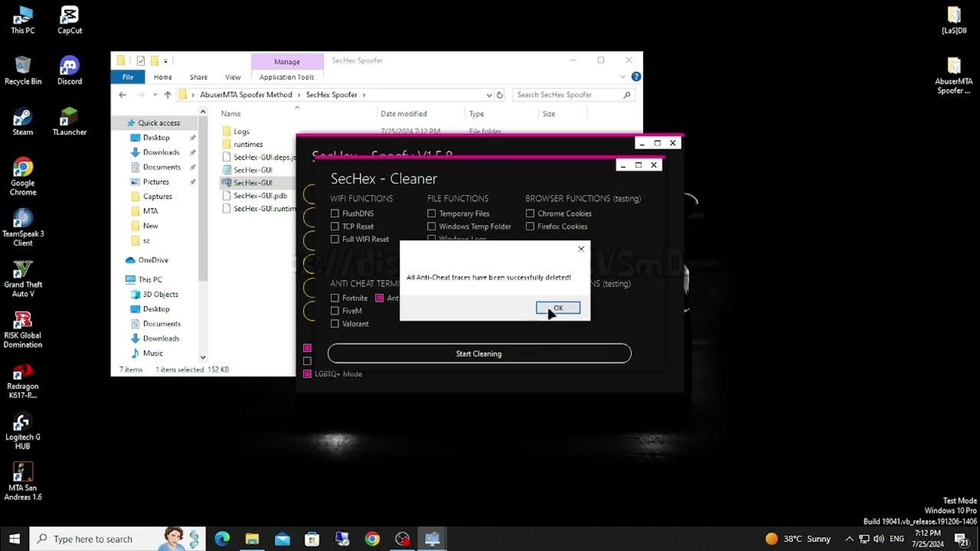Click OK in the Anti-Cheat traces dialog

pos(558,308)
